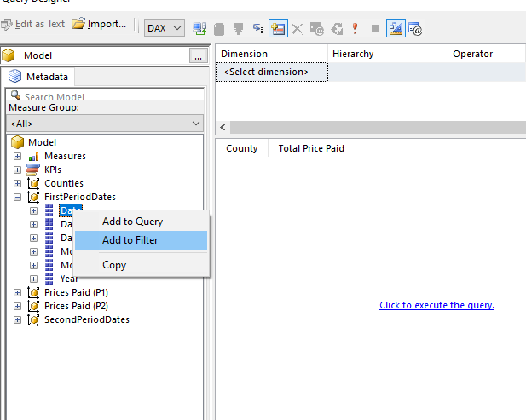526x420 pixels.
Task: Click the Import... button
Action: click(x=100, y=24)
